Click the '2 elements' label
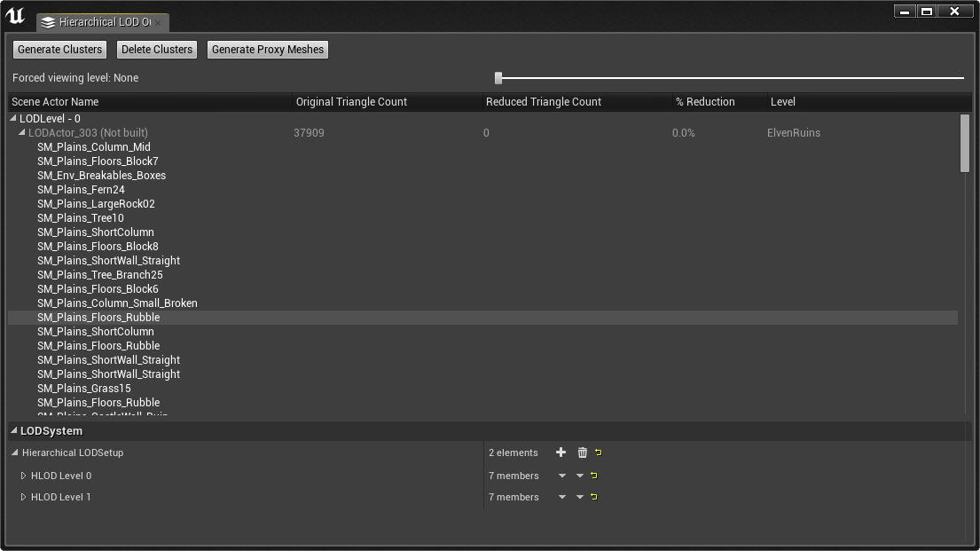The width and height of the screenshot is (980, 551). click(514, 453)
